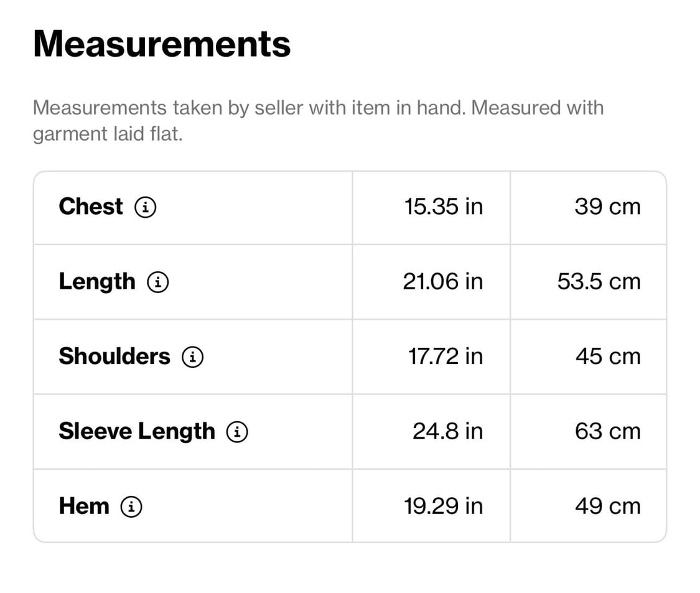The image size is (700, 593).
Task: Select the 21.06 in length value
Action: [x=442, y=282]
